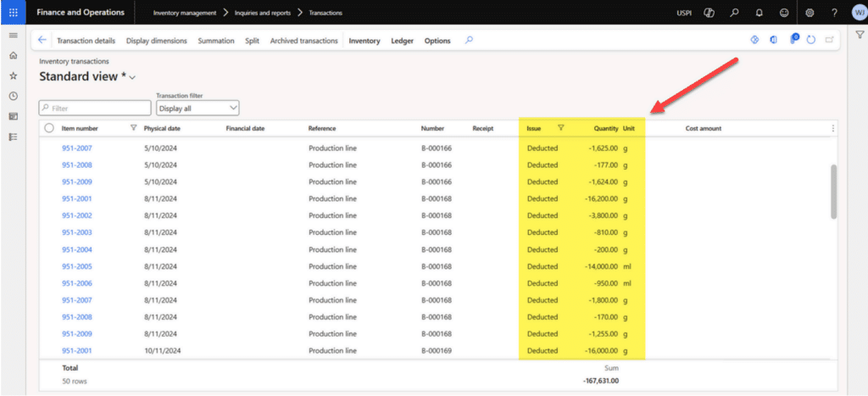Toggle select-all circle in grid header

click(49, 128)
